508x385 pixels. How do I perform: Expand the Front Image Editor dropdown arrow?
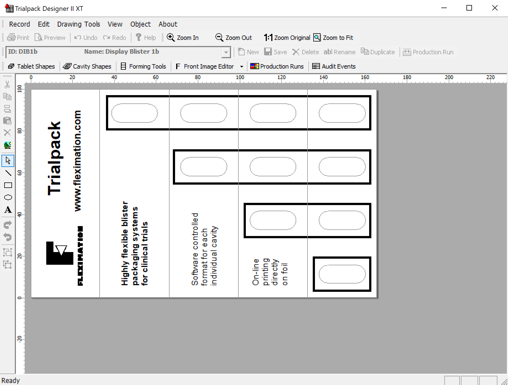[242, 66]
